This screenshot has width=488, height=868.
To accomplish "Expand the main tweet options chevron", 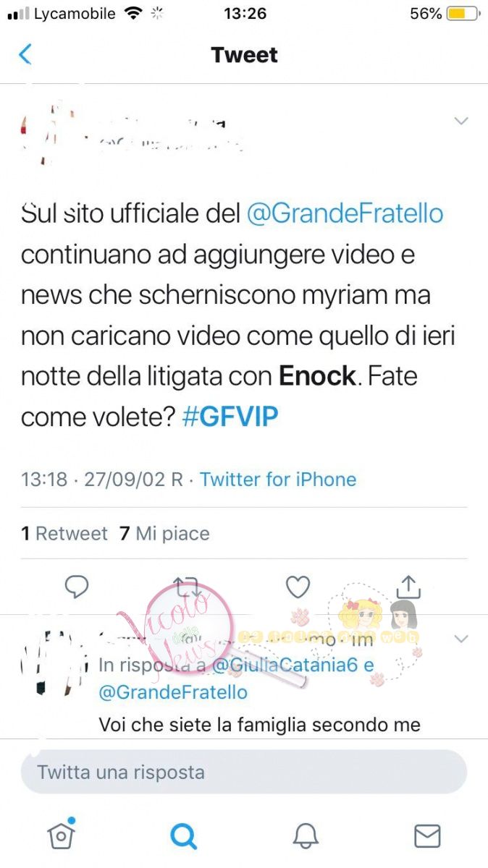I will (x=461, y=121).
